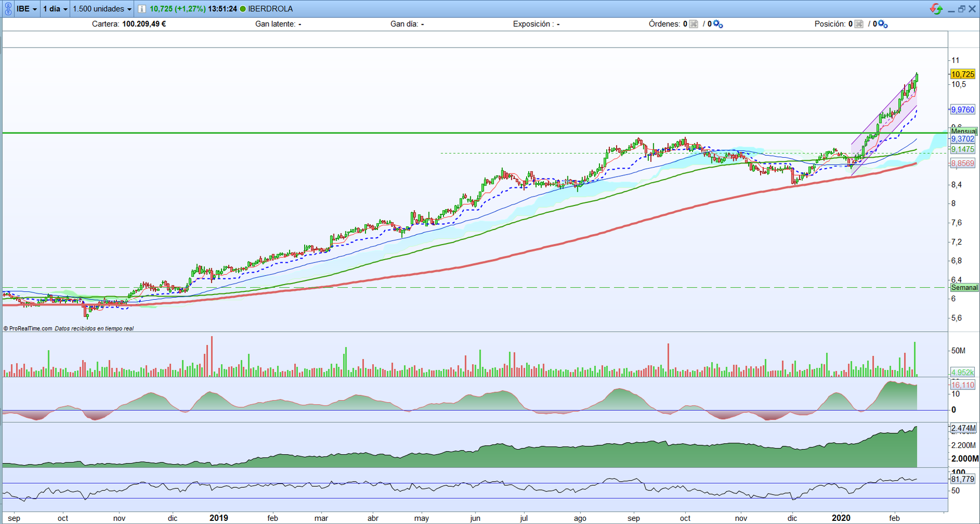Click the 2020 year marker on time axis
980x524 pixels.
click(841, 518)
